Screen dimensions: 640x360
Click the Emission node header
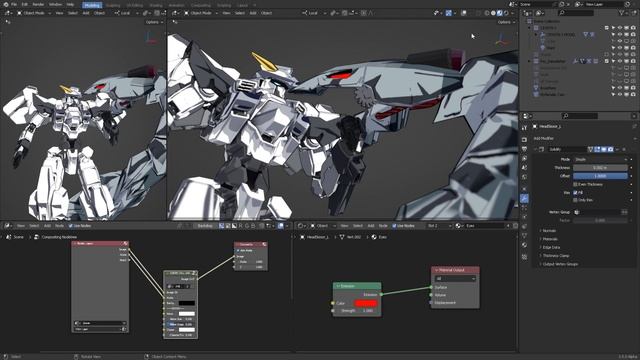pyautogui.click(x=357, y=286)
